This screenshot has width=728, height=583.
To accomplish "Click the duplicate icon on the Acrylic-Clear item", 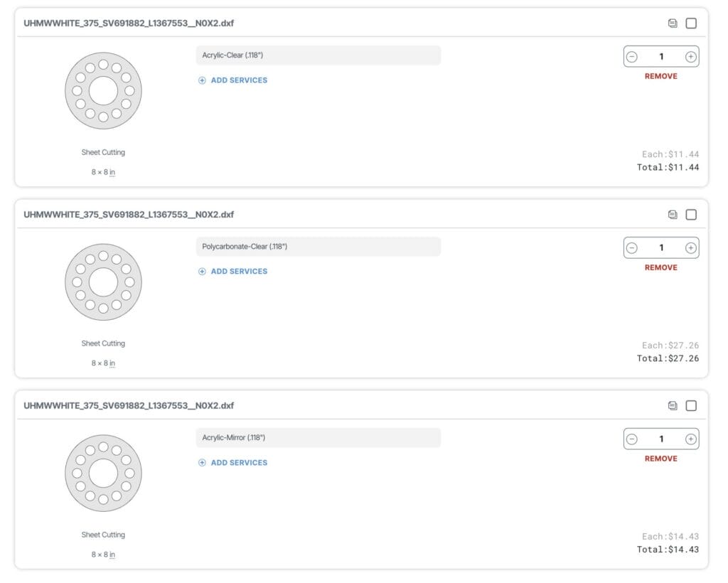I will 673,23.
